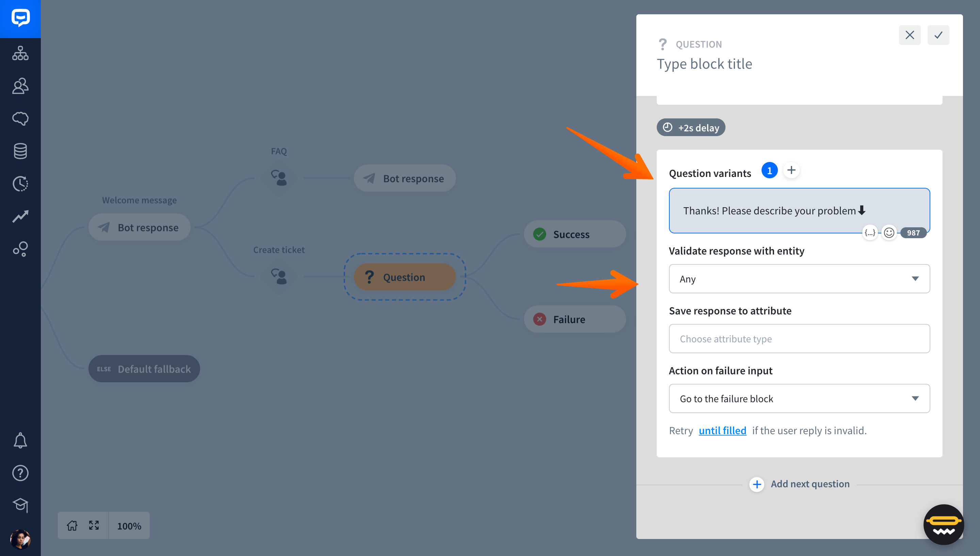Open the Training brain icon in sidebar
980x556 pixels.
(20, 118)
